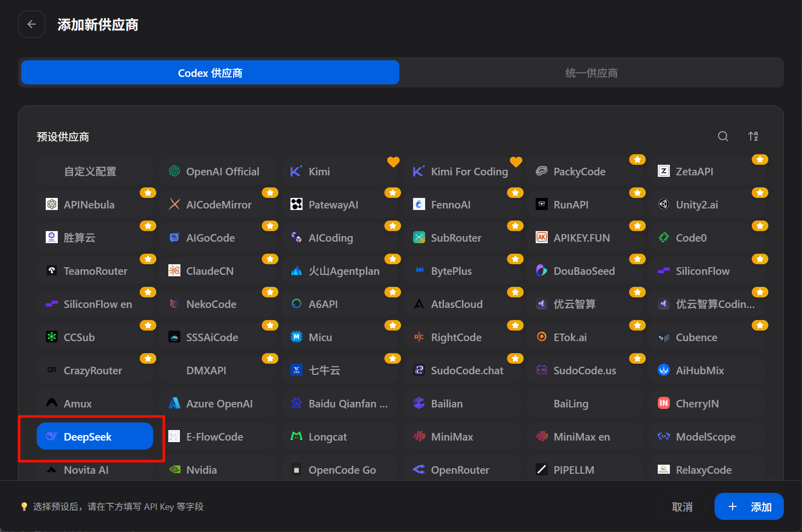This screenshot has width=802, height=532.
Task: Pick the ClaudeCN logo icon
Action: tap(174, 271)
